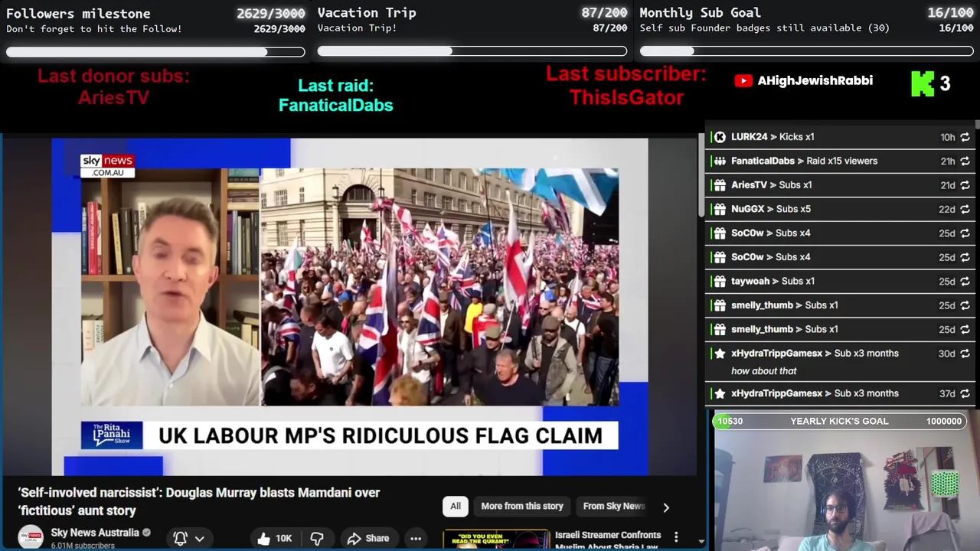This screenshot has width=980, height=551.
Task: Click the 6.01M subscribers text
Action: (x=83, y=546)
